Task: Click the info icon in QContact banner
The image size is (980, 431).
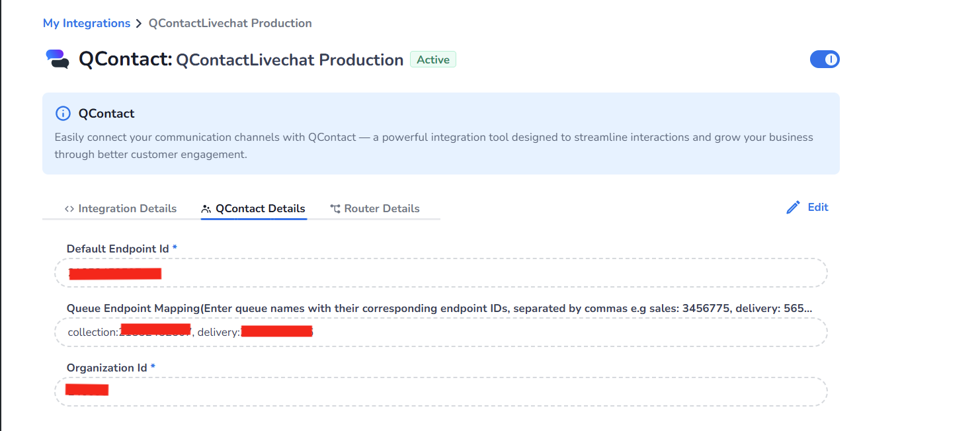Action: pyautogui.click(x=63, y=114)
